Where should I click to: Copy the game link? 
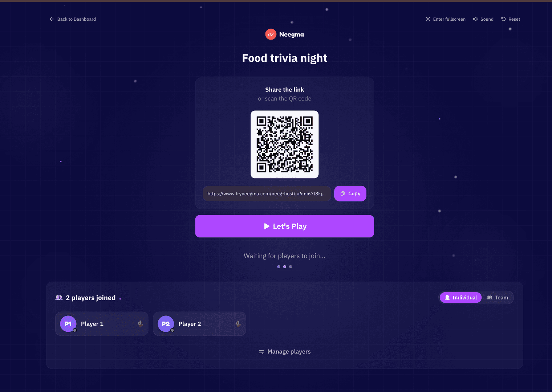(x=350, y=193)
